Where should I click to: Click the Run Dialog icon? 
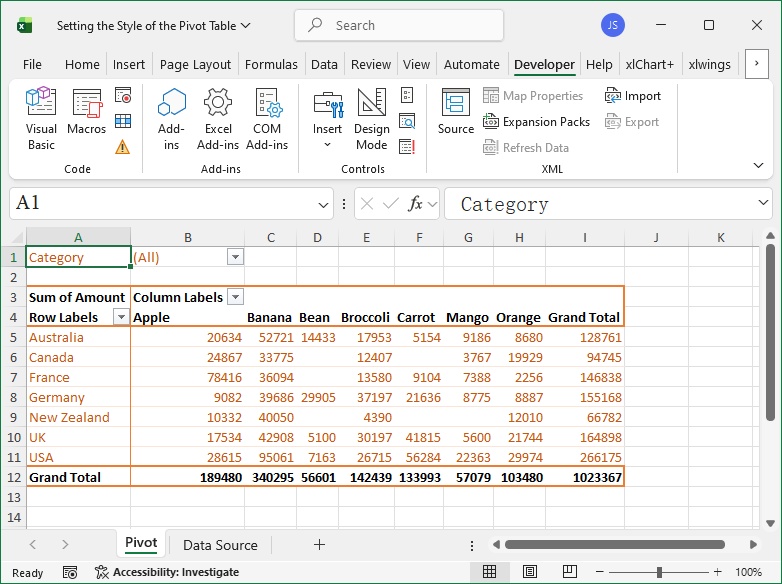pyautogui.click(x=407, y=147)
